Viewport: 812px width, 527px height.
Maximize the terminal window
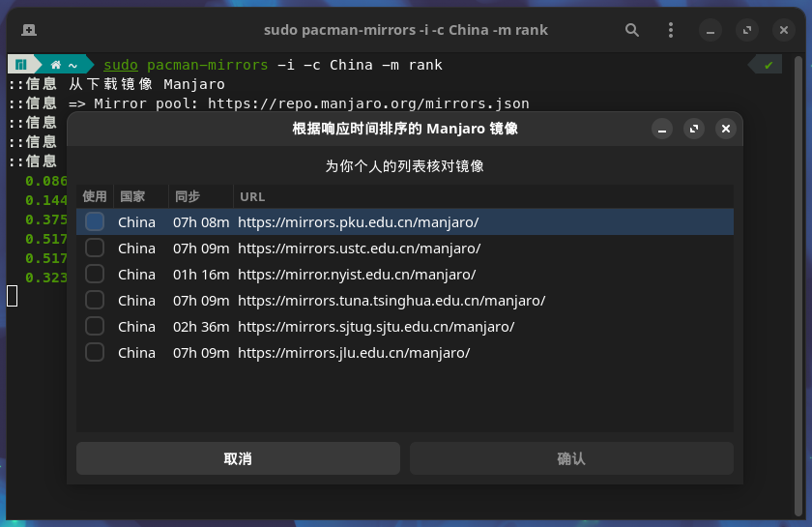tap(747, 31)
